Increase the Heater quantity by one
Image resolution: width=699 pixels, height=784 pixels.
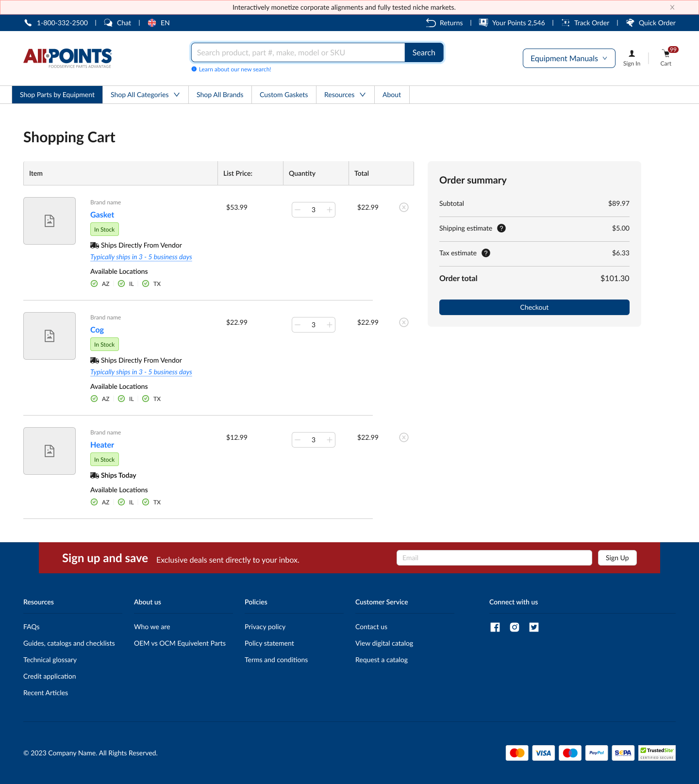[x=329, y=440]
